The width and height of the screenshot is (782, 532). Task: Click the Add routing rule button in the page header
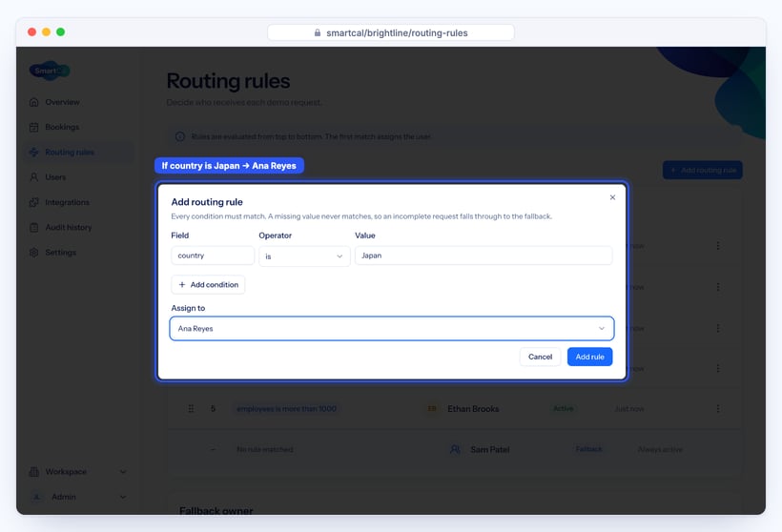(x=702, y=170)
